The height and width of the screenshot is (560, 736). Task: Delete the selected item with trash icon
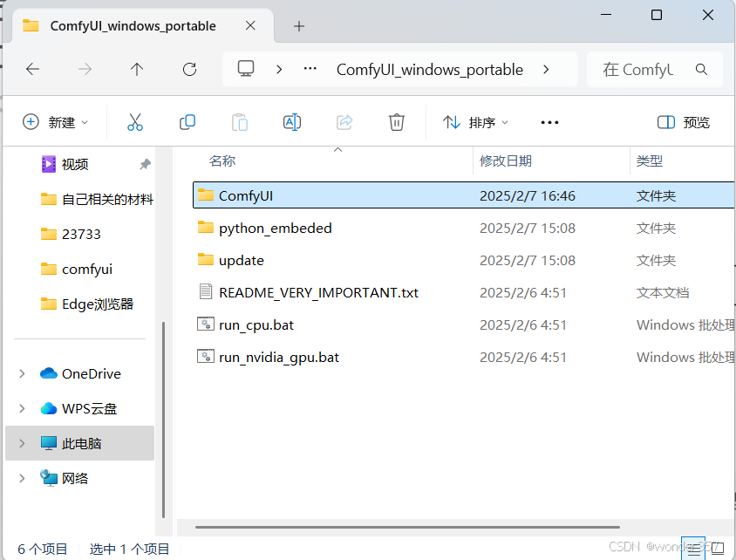pyautogui.click(x=396, y=122)
